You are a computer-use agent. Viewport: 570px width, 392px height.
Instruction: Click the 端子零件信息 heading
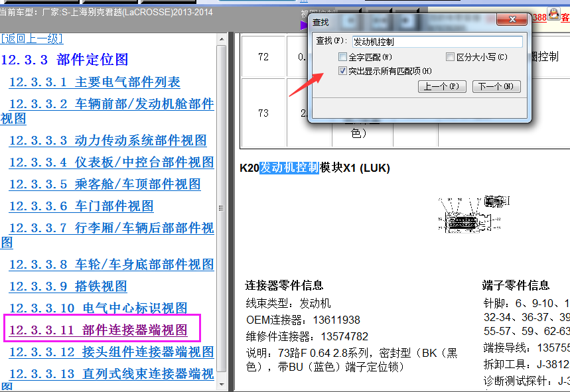[x=516, y=285]
